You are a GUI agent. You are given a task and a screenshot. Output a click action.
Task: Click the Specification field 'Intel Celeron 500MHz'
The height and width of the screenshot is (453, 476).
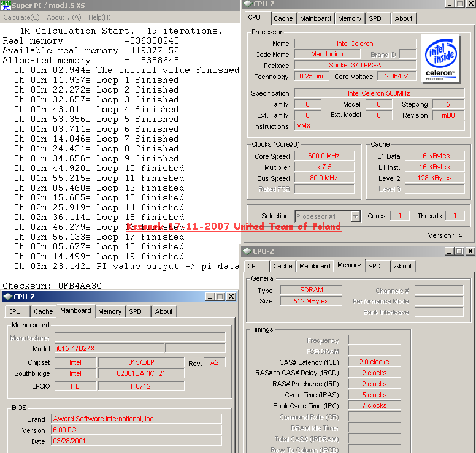click(380, 93)
